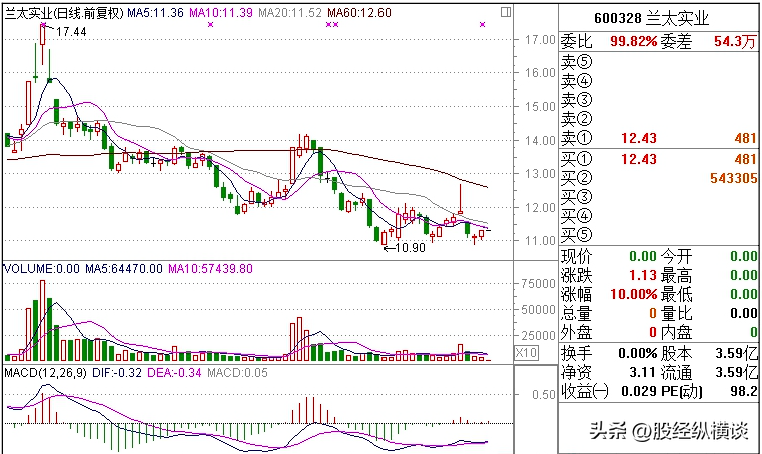Click the 量比 0.00 value
The width and height of the screenshot is (762, 454).
(x=744, y=313)
